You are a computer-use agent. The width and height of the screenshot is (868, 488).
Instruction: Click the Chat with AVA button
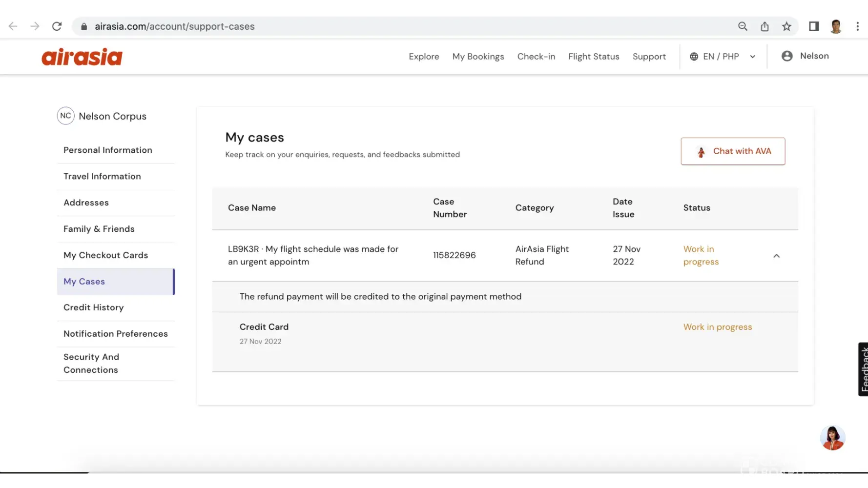point(733,151)
